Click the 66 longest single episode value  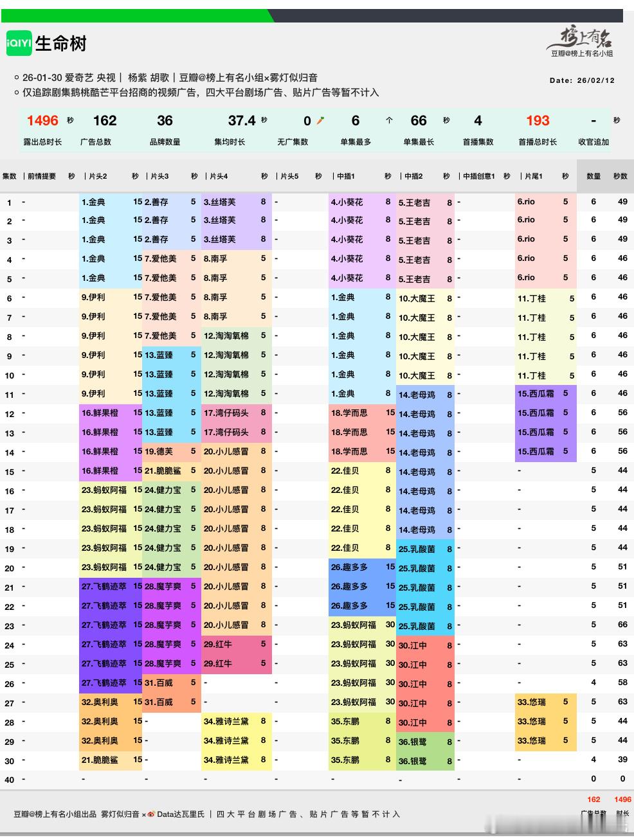click(418, 121)
